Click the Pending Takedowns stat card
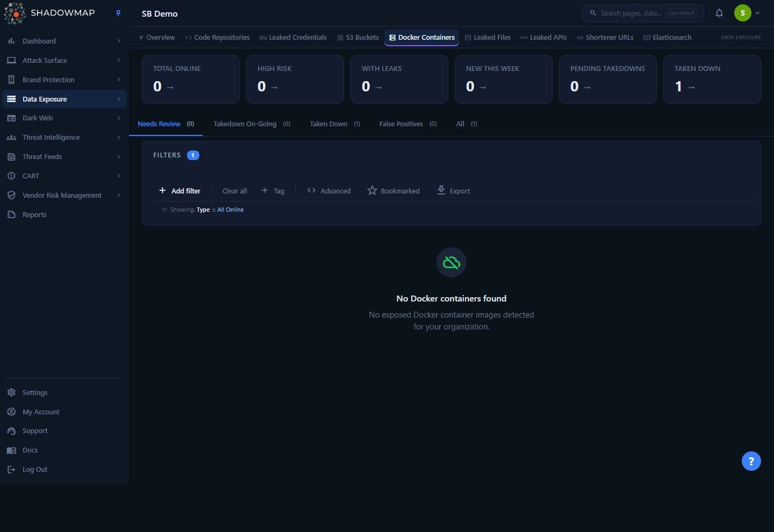 (x=608, y=79)
